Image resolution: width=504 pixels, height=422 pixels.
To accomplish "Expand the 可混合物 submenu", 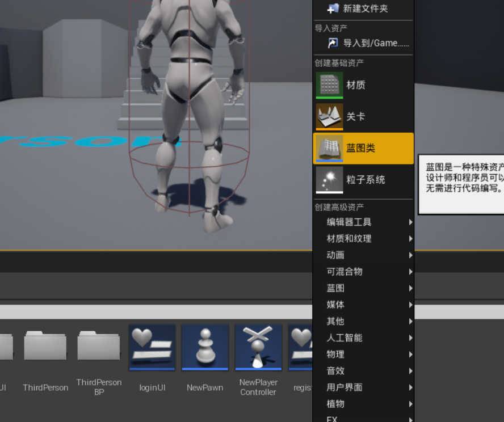I will click(x=345, y=272).
